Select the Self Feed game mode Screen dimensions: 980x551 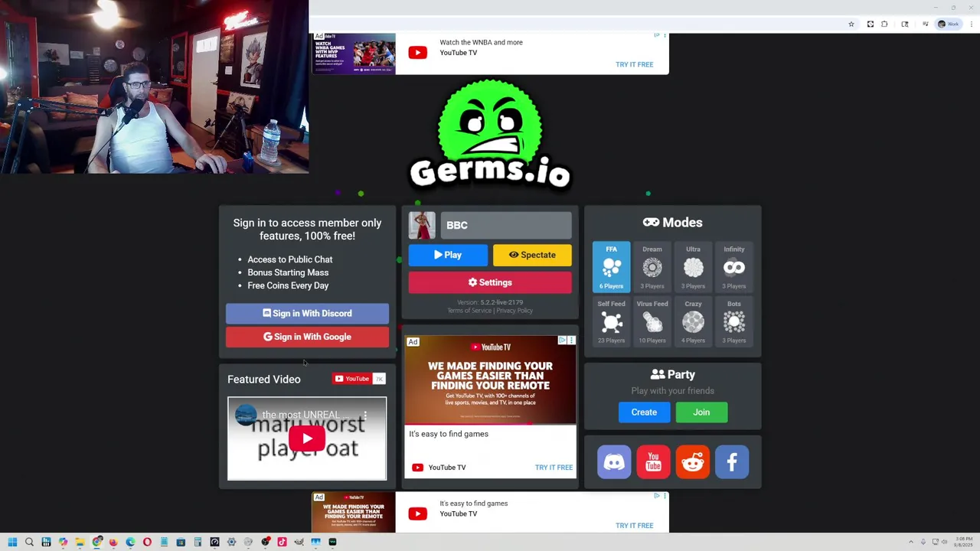(x=611, y=321)
